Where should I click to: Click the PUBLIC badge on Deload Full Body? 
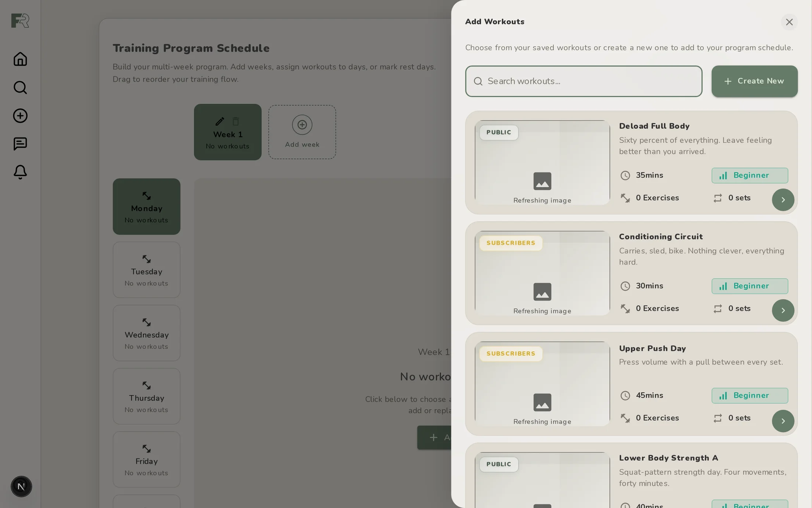pos(499,132)
